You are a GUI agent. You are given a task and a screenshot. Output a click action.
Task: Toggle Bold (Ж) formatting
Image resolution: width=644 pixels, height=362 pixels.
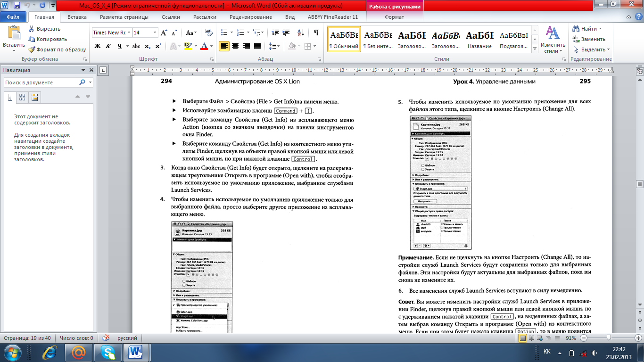(x=98, y=46)
